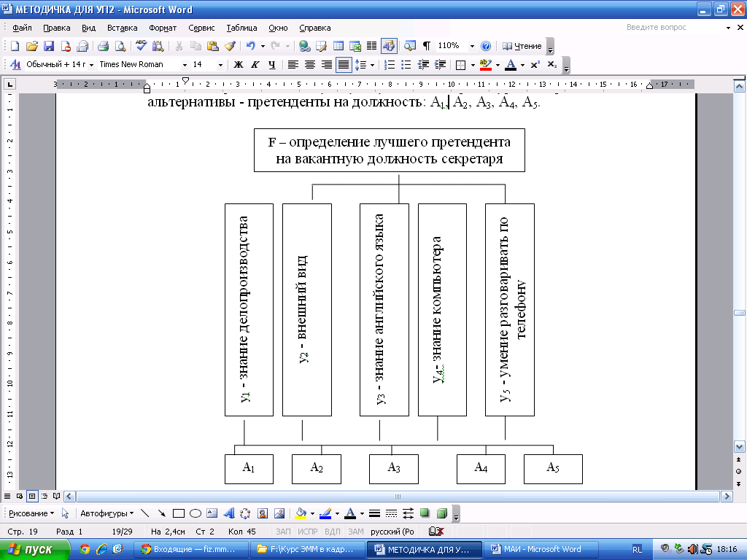Expand the Undo history dropdown arrow
Viewport: 747px width, 560px height.
(x=263, y=46)
